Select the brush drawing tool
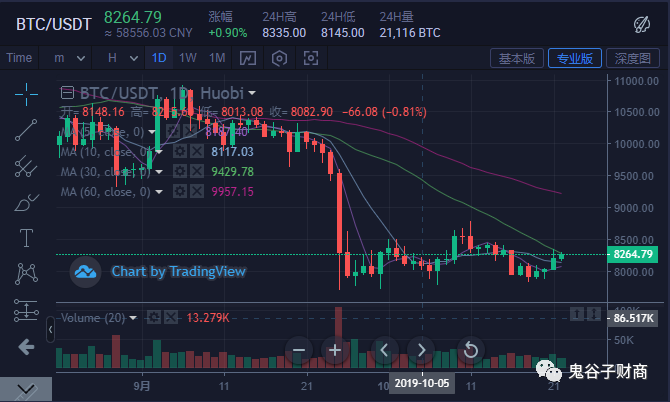 click(26, 202)
